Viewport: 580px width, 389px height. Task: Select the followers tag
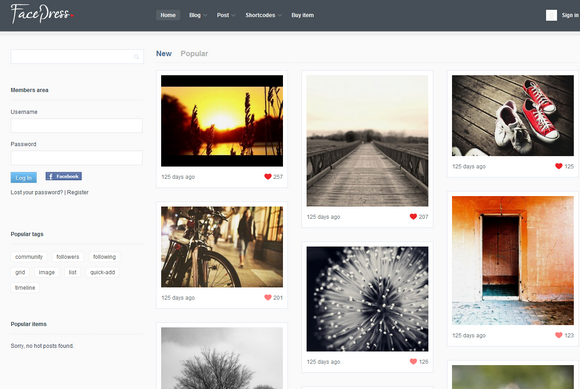coord(68,257)
